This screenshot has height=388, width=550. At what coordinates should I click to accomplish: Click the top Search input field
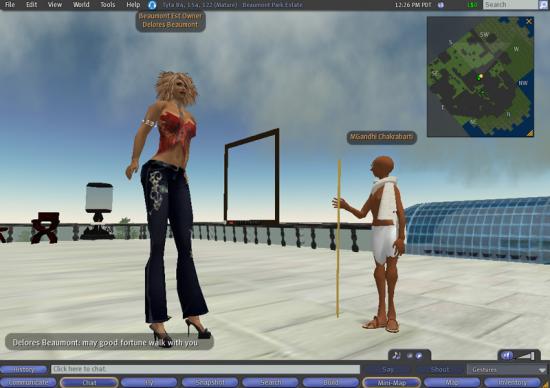coord(510,5)
